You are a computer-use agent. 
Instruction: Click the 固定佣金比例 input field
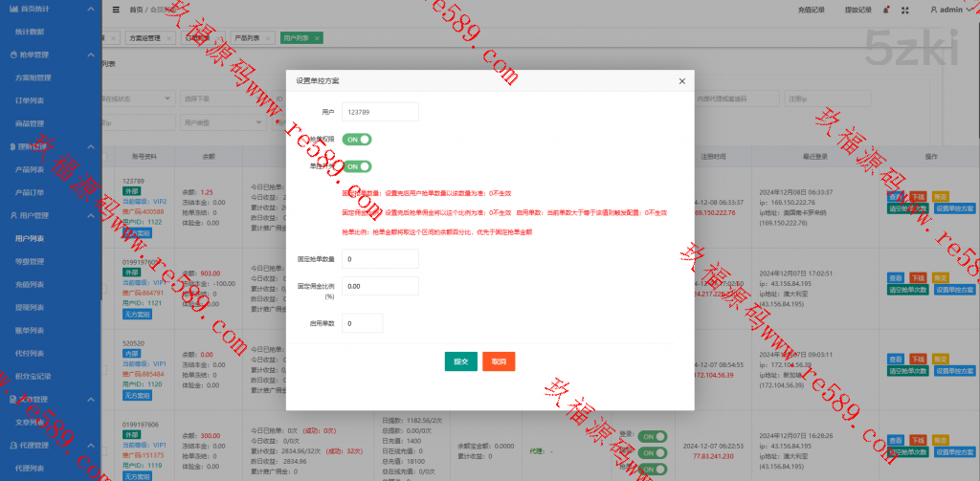(380, 286)
